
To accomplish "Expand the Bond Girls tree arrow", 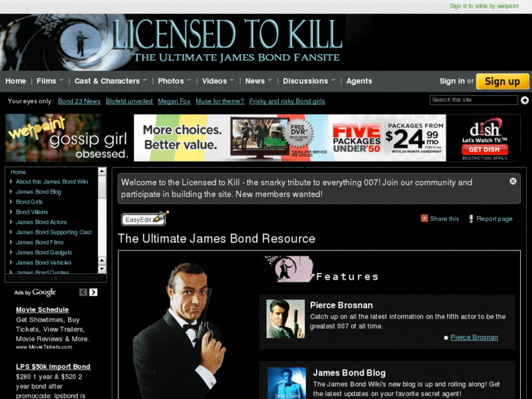I will coord(11,202).
